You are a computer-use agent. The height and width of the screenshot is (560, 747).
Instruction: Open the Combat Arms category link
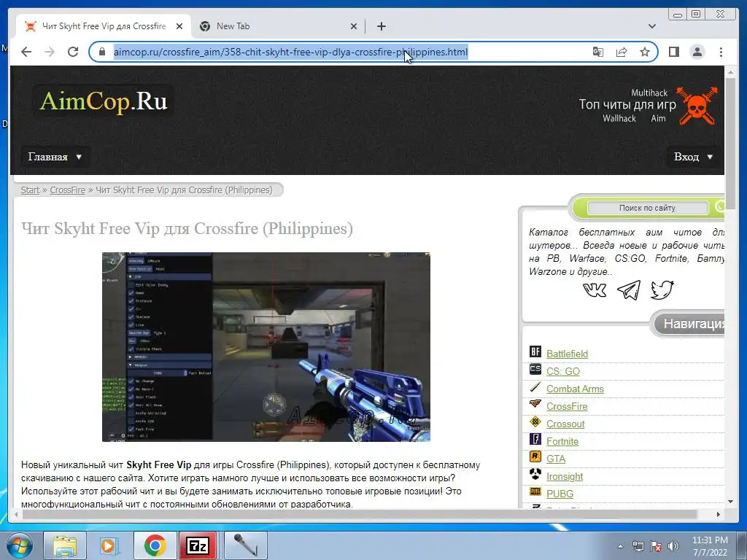click(575, 389)
